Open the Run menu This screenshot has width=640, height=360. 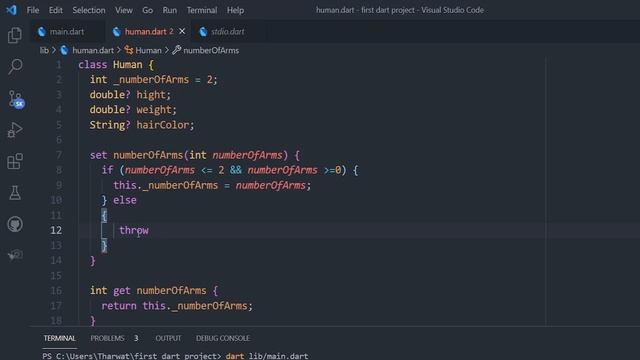point(169,10)
